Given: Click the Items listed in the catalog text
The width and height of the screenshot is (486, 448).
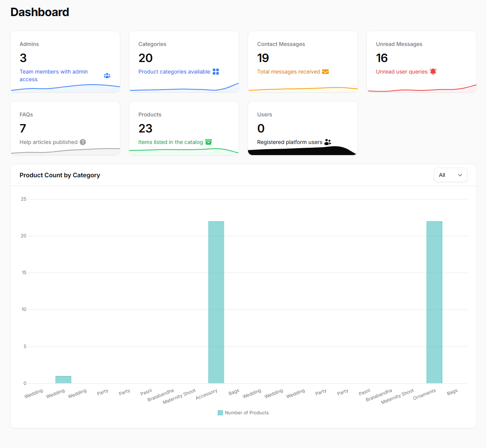Looking at the screenshot, I should (171, 142).
